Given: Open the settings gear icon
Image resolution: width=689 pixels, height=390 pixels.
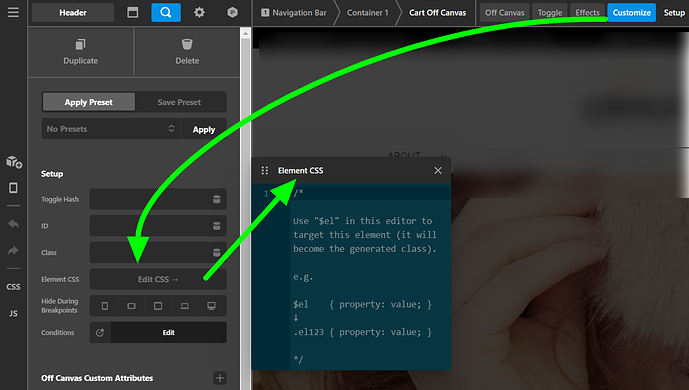Looking at the screenshot, I should [199, 12].
